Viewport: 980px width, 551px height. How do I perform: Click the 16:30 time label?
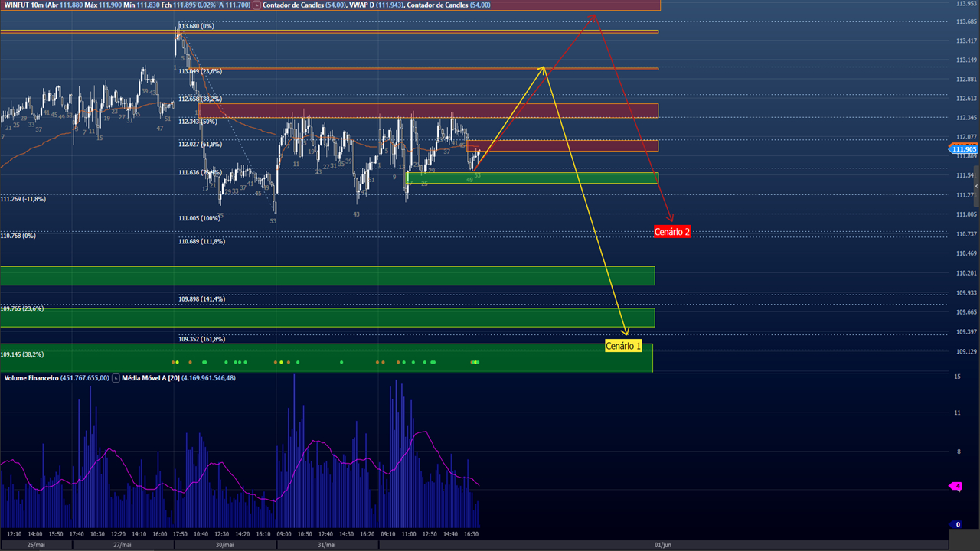(x=471, y=534)
